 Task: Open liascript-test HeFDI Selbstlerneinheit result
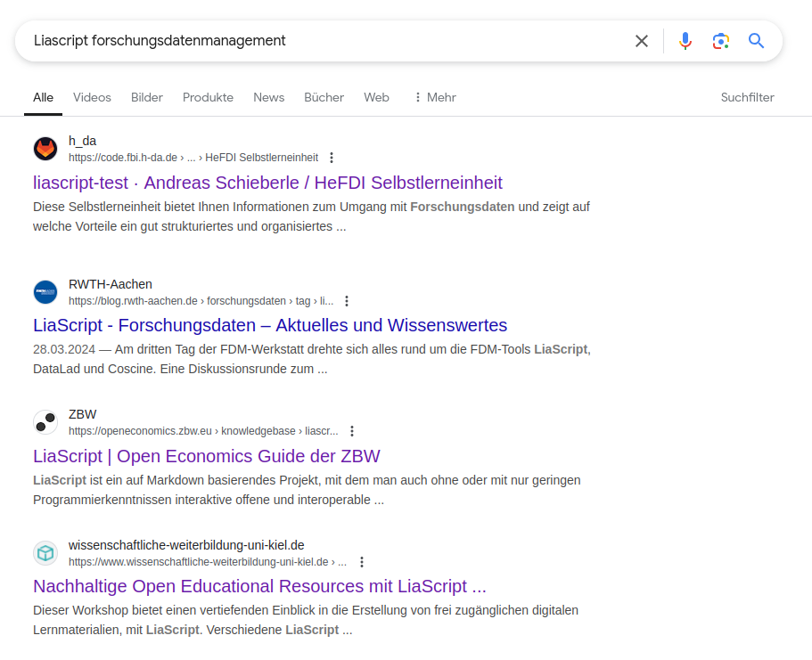[x=267, y=183]
